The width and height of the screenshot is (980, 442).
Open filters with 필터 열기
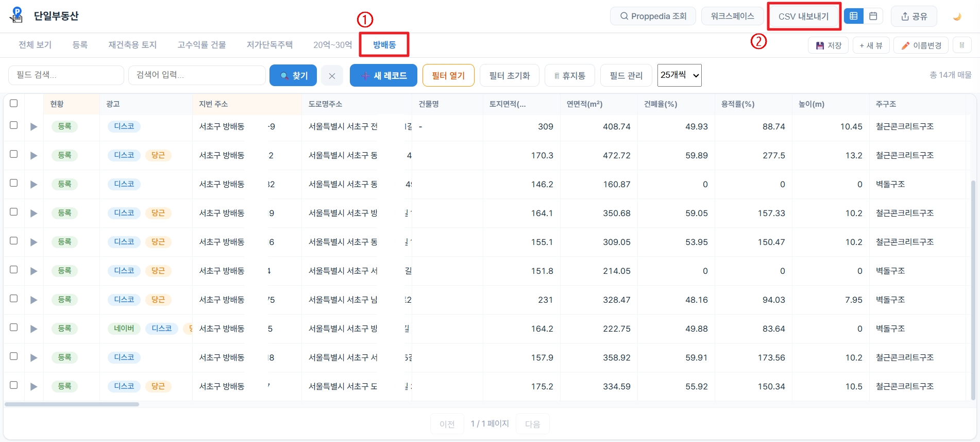(448, 76)
